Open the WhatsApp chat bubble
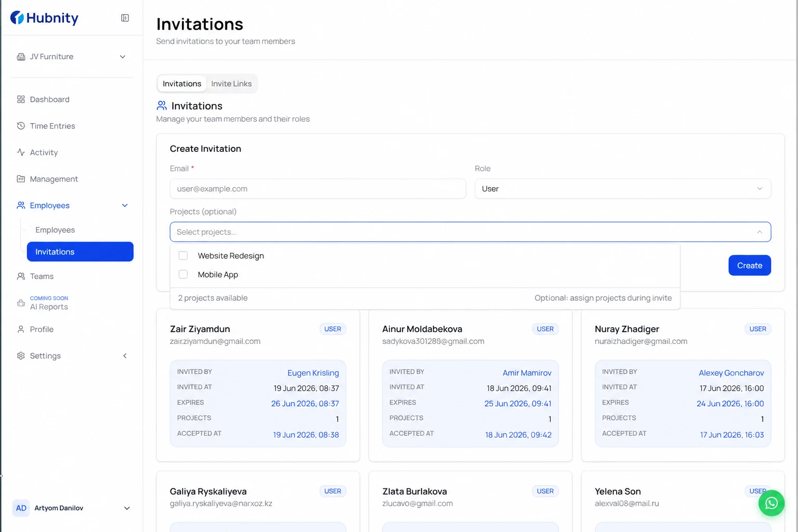 pyautogui.click(x=772, y=503)
